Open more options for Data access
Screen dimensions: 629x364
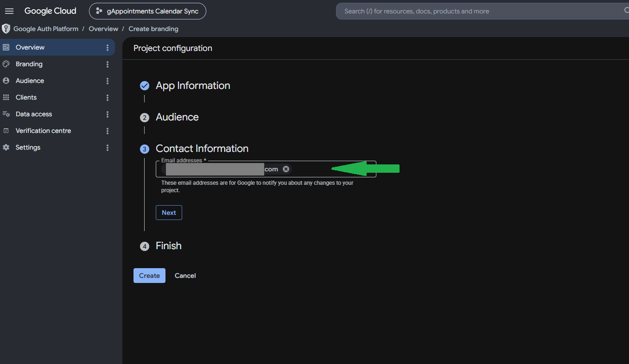(108, 114)
